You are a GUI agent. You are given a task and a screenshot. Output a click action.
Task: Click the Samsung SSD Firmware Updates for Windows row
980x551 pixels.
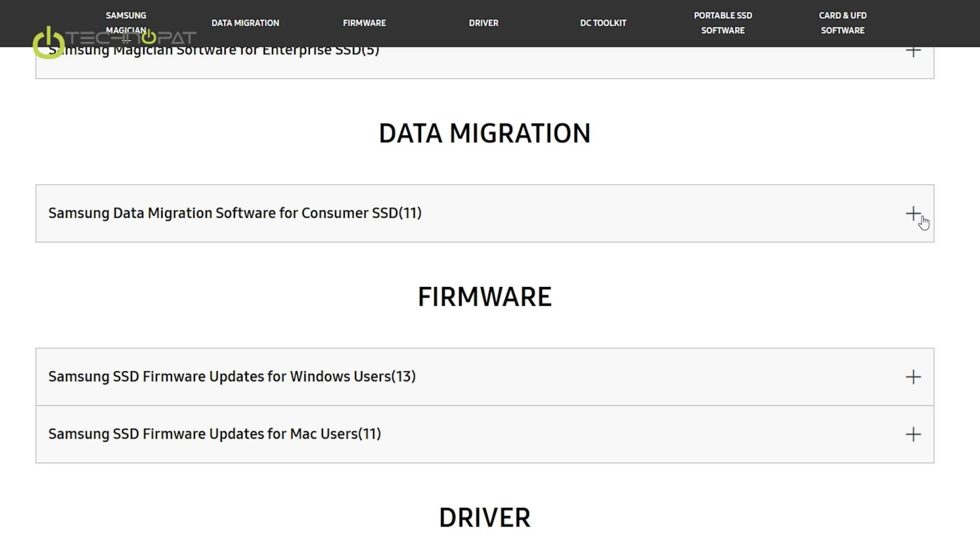(x=232, y=376)
